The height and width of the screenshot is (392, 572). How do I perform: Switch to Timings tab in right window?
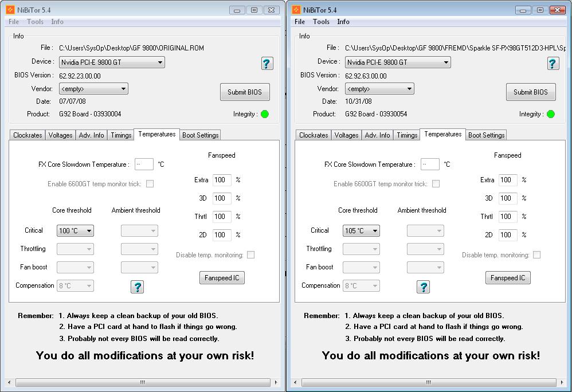tap(407, 135)
